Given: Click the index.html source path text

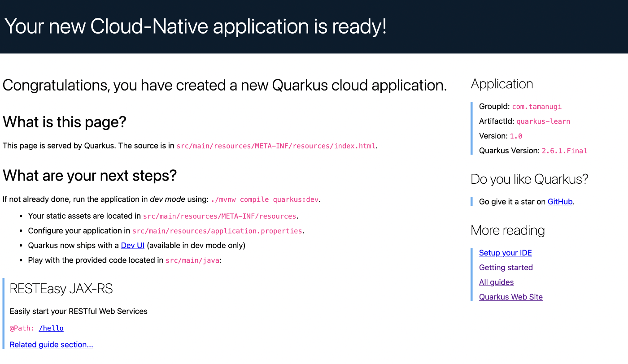Looking at the screenshot, I should click(x=276, y=146).
